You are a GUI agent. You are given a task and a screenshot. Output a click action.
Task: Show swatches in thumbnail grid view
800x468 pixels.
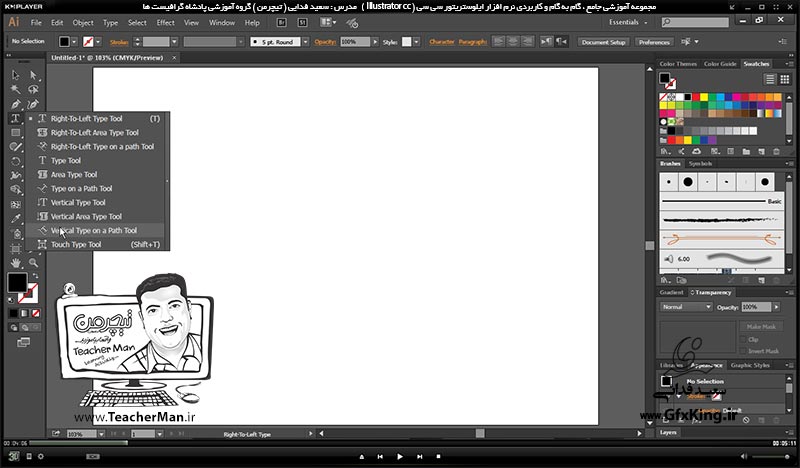(785, 79)
